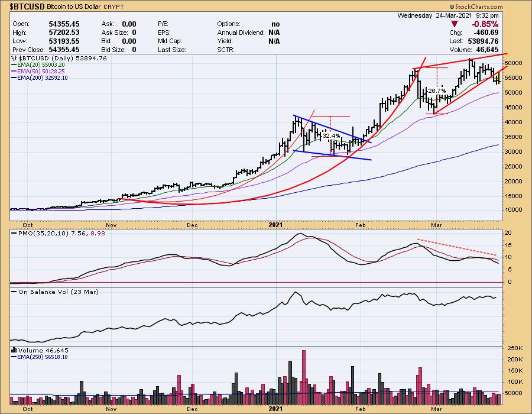
Task: Click the tallest January volume bar
Action: [304, 373]
